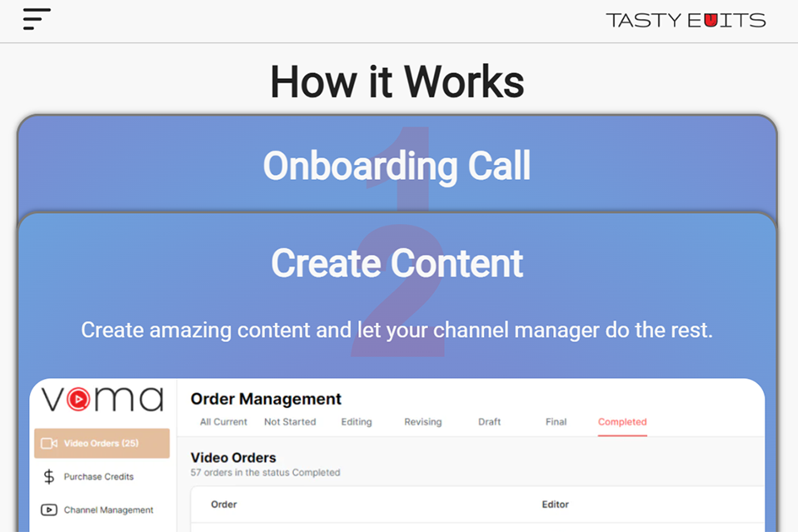Switch to the Not Started tab
The image size is (798, 532).
pos(290,421)
